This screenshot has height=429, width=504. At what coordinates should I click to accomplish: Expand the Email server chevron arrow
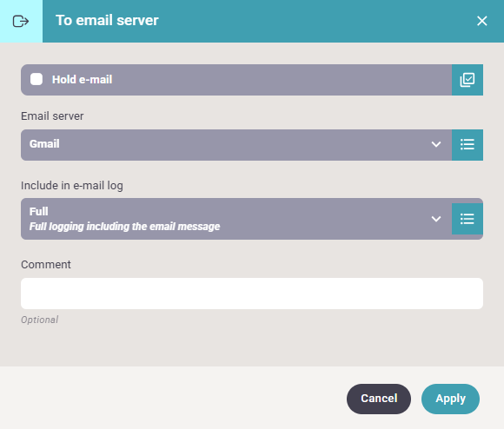pyautogui.click(x=436, y=144)
